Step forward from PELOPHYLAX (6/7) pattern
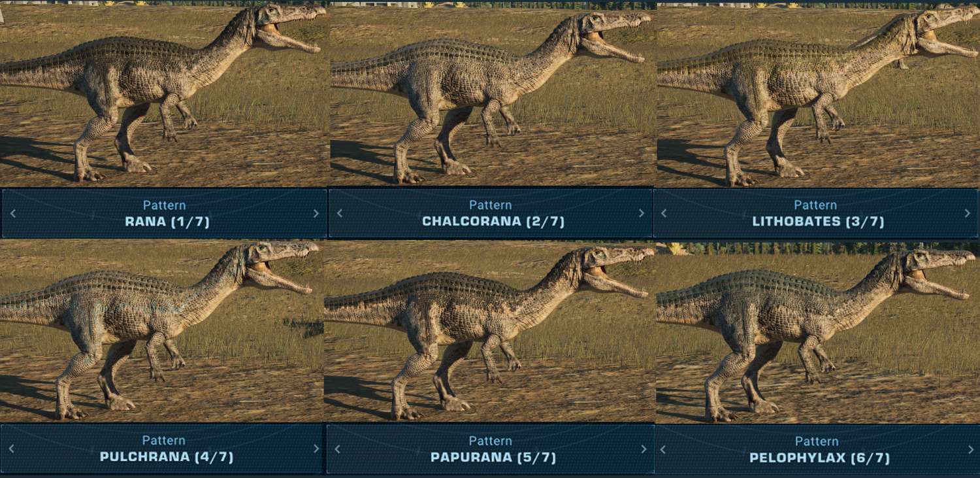Screen dimensions: 980x478 pyautogui.click(x=969, y=450)
